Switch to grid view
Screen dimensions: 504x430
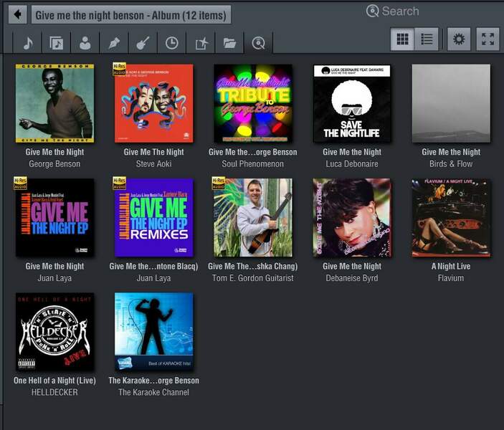[x=402, y=39]
